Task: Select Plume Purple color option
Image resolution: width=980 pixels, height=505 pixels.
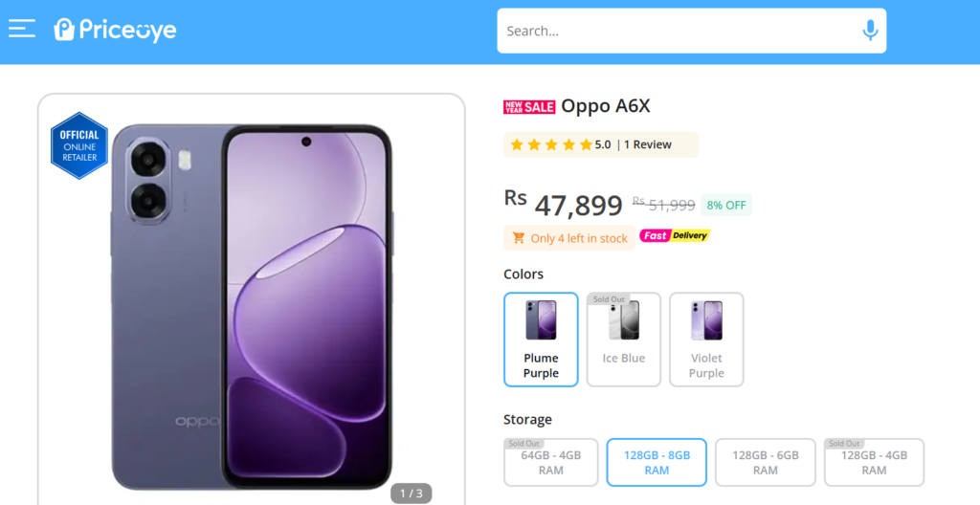Action: pos(541,340)
